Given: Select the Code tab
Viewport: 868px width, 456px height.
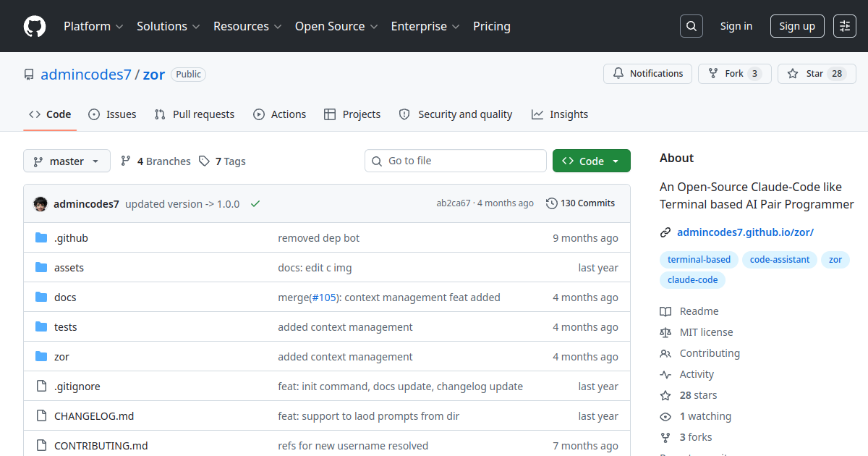Looking at the screenshot, I should tap(50, 114).
